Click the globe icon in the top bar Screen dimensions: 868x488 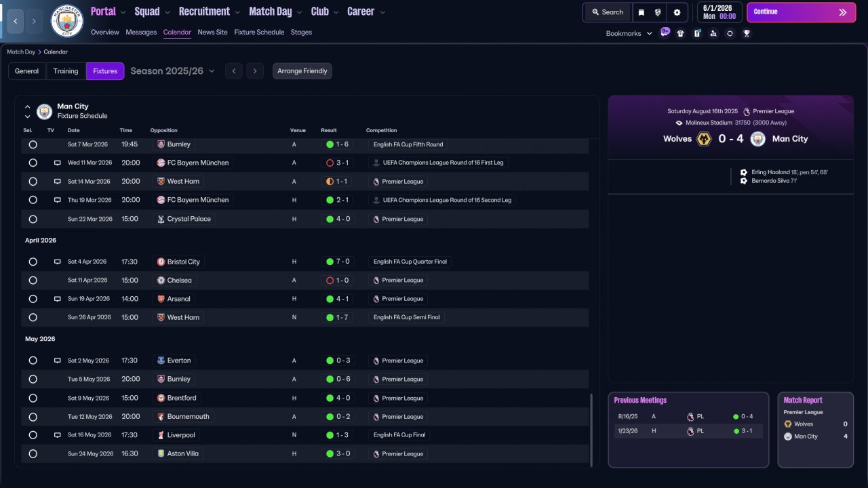[658, 12]
